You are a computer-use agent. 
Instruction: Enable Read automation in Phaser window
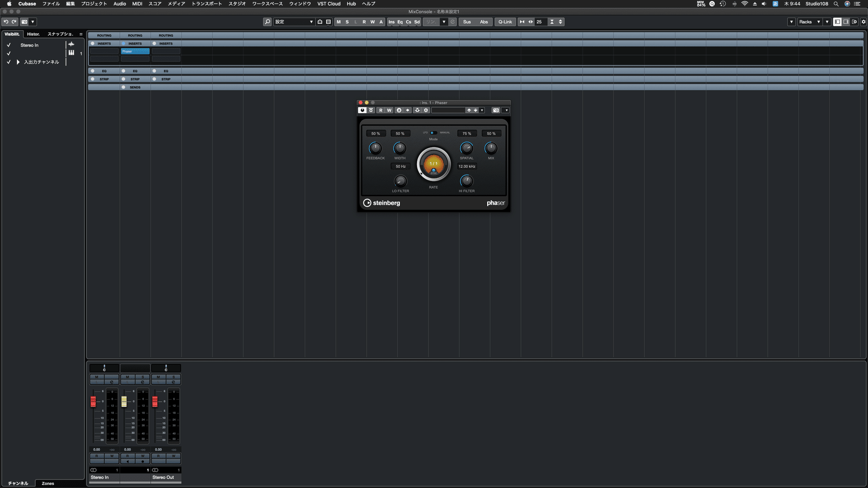[381, 110]
